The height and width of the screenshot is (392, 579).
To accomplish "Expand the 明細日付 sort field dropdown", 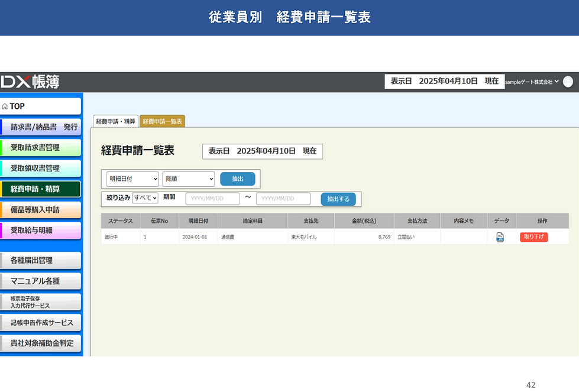I will tap(132, 179).
